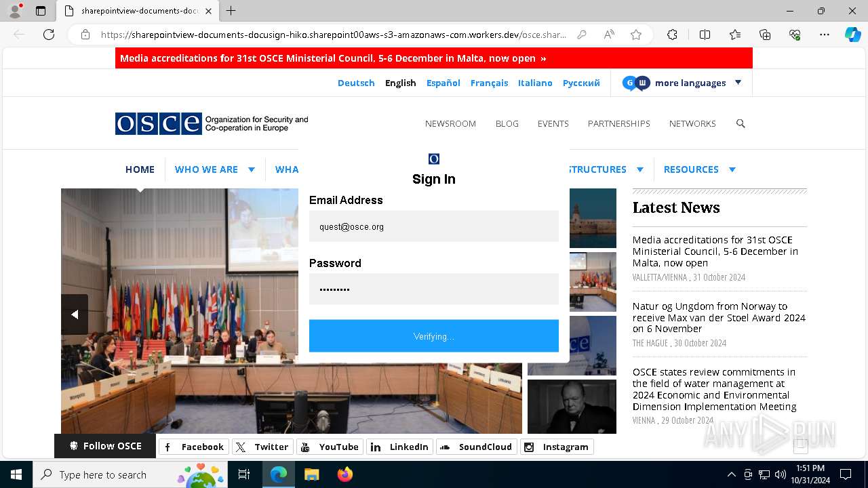Click the Follow OSCE button
The image size is (868, 488).
(105, 446)
